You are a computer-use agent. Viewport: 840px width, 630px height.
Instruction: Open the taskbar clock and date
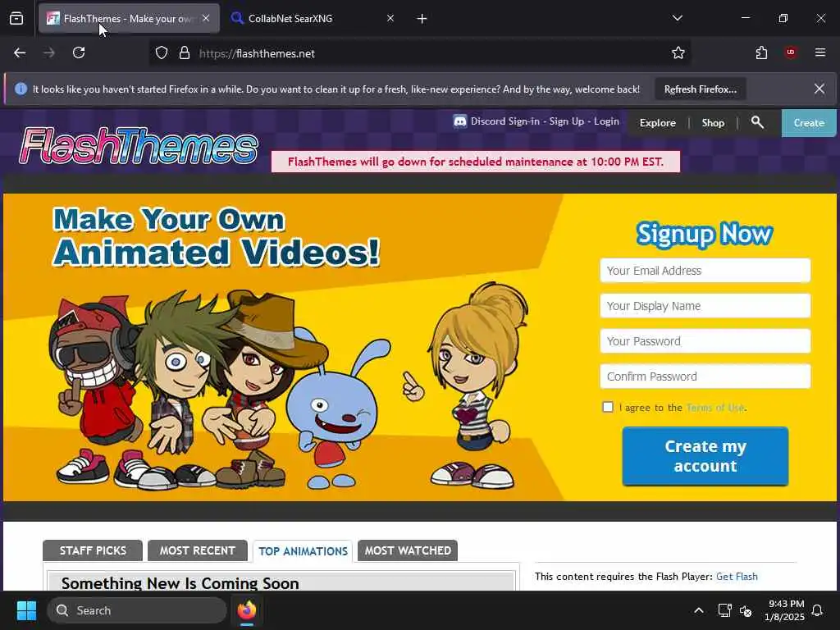click(784, 610)
